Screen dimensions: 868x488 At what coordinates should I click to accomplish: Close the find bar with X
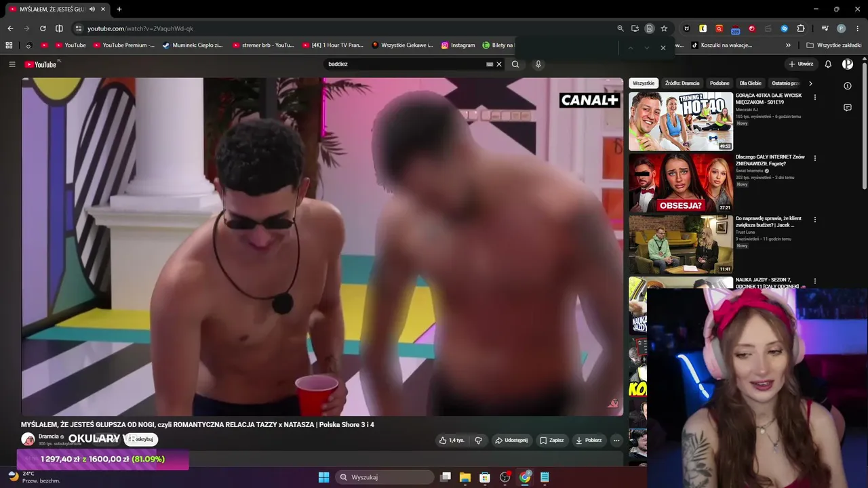pos(663,47)
